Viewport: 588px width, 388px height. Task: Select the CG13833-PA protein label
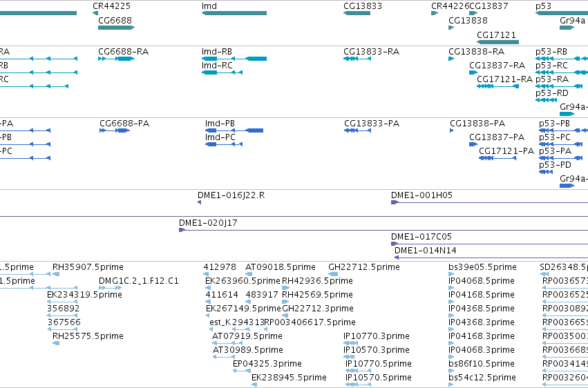click(x=372, y=124)
